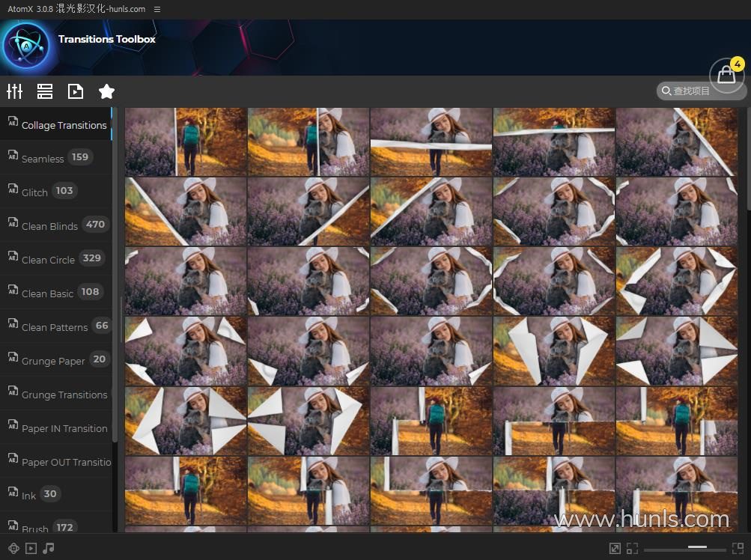
Task: Click the file preview play icon
Action: click(x=76, y=91)
